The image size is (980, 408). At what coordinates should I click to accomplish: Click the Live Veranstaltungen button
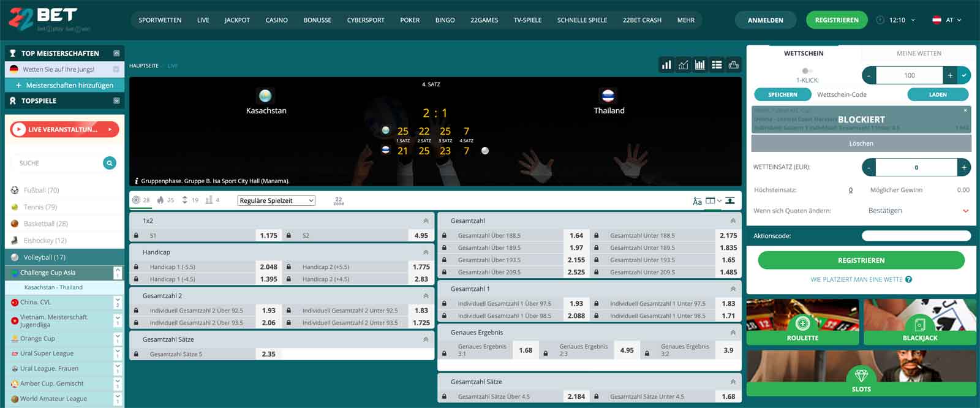point(64,129)
